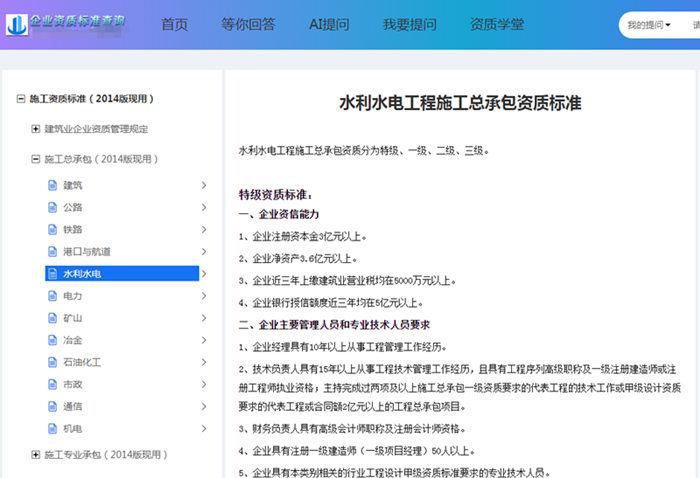This screenshot has height=478, width=700.
Task: Click the line 企业净资产3.6亿元以上
Action: click(x=298, y=258)
